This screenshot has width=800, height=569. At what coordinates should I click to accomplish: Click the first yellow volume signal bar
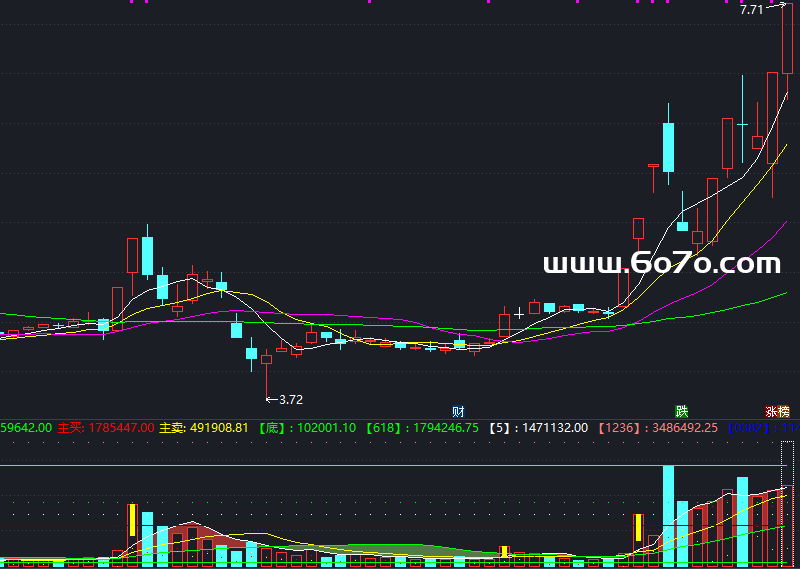pos(132,521)
